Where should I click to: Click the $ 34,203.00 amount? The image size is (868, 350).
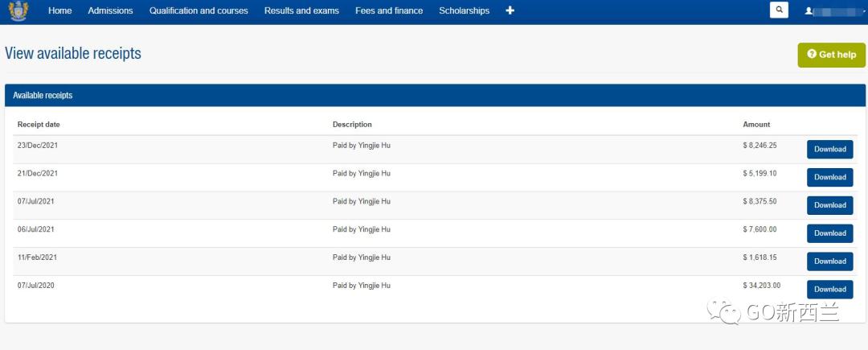pyautogui.click(x=762, y=286)
